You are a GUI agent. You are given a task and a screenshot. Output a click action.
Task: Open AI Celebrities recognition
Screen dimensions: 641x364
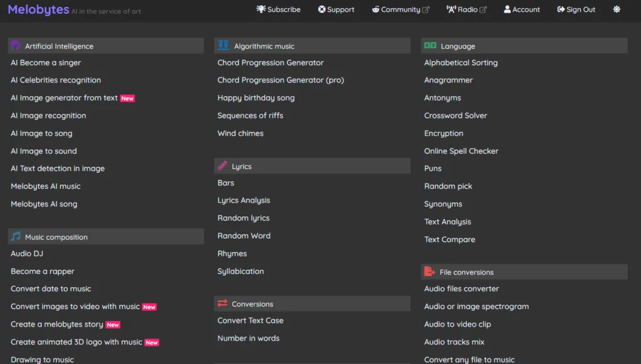pyautogui.click(x=56, y=80)
